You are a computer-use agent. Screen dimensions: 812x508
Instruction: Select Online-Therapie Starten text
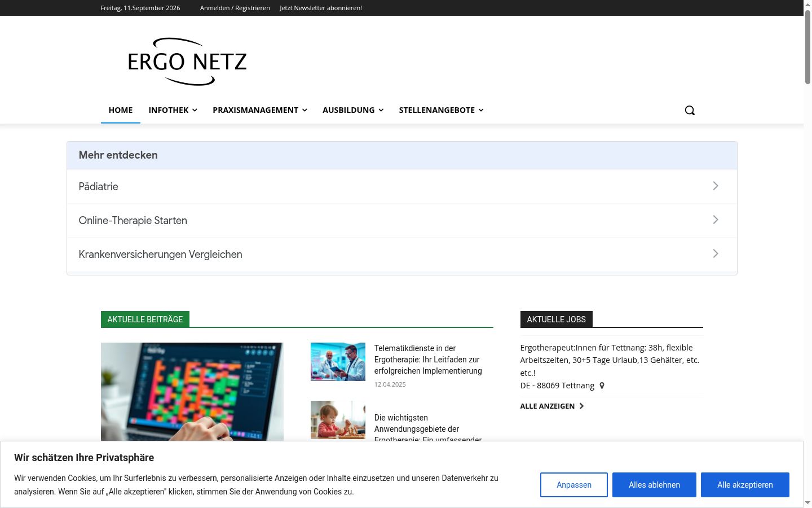pyautogui.click(x=133, y=221)
